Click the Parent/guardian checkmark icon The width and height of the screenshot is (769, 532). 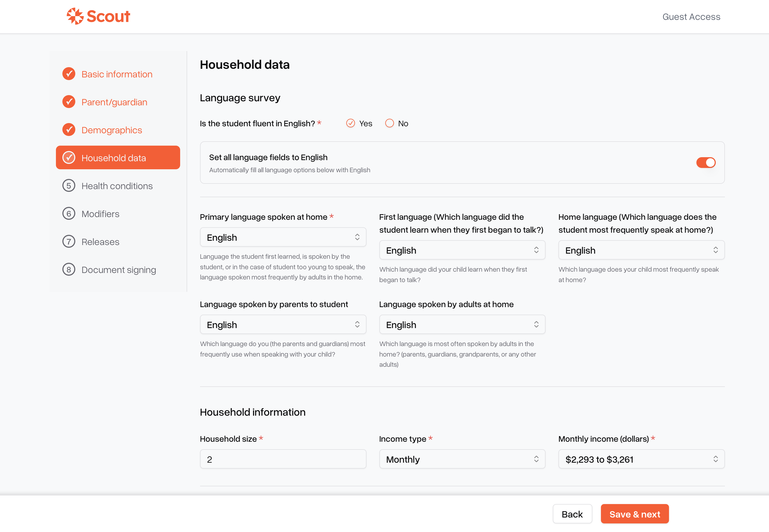(69, 102)
